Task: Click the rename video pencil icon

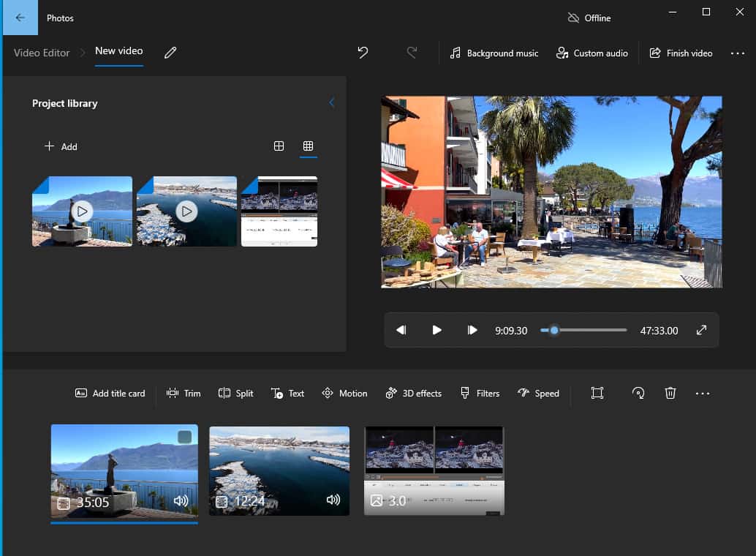Action: click(170, 53)
